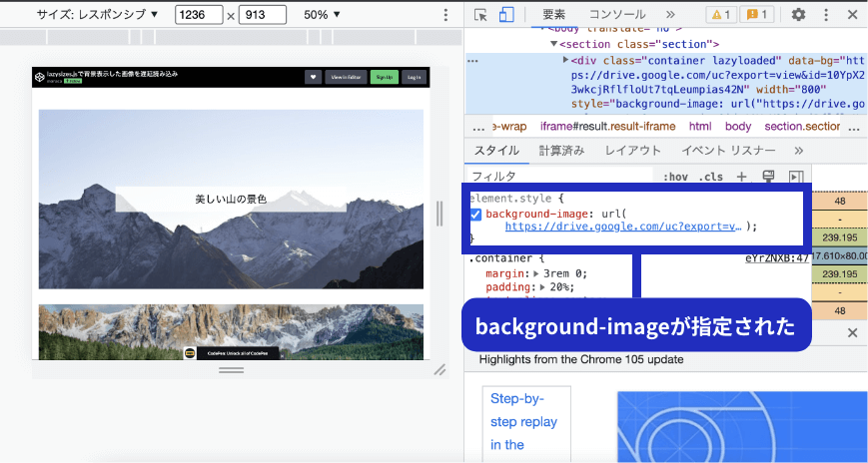The height and width of the screenshot is (463, 868).
Task: Show more styles pane tabs
Action: (798, 151)
